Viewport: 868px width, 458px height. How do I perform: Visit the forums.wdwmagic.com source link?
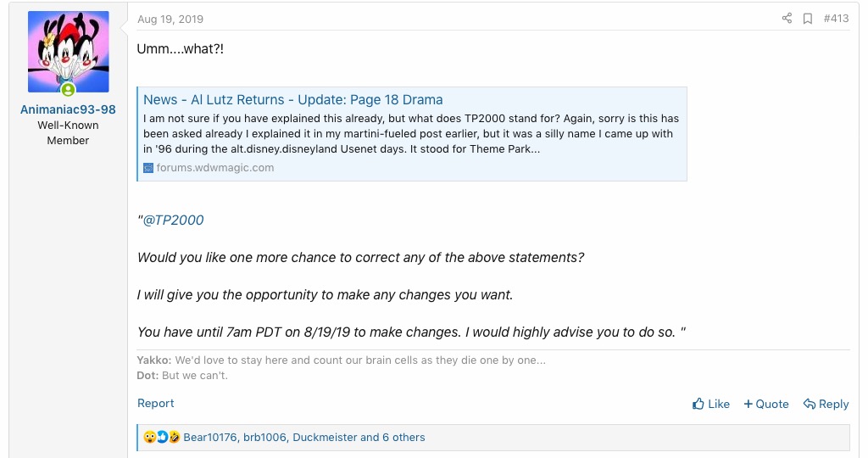[214, 168]
